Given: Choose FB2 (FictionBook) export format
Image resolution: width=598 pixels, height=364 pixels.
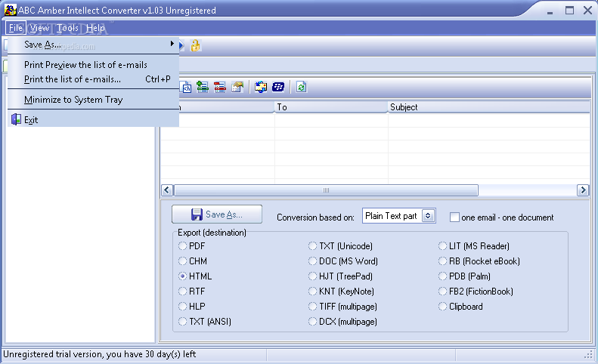Looking at the screenshot, I should (x=442, y=292).
